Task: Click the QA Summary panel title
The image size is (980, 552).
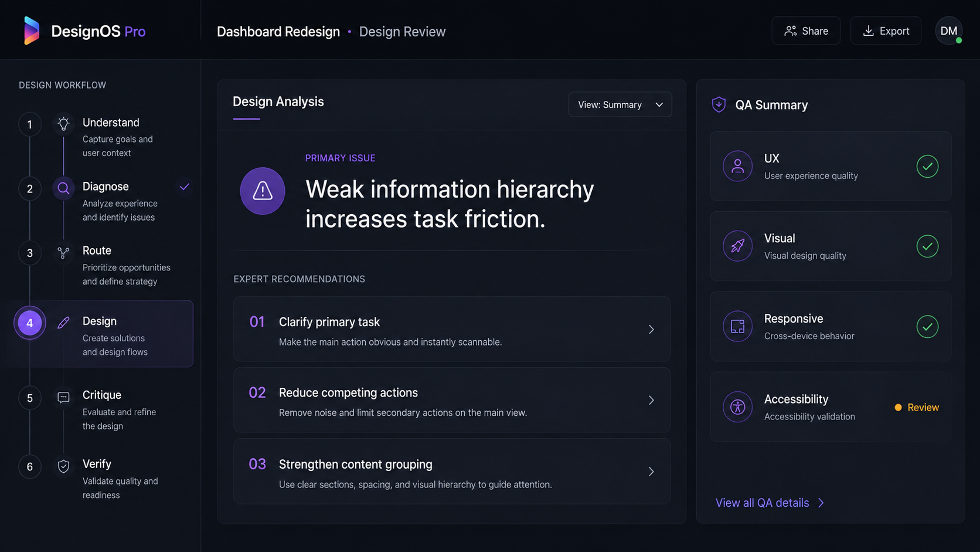Action: [771, 105]
